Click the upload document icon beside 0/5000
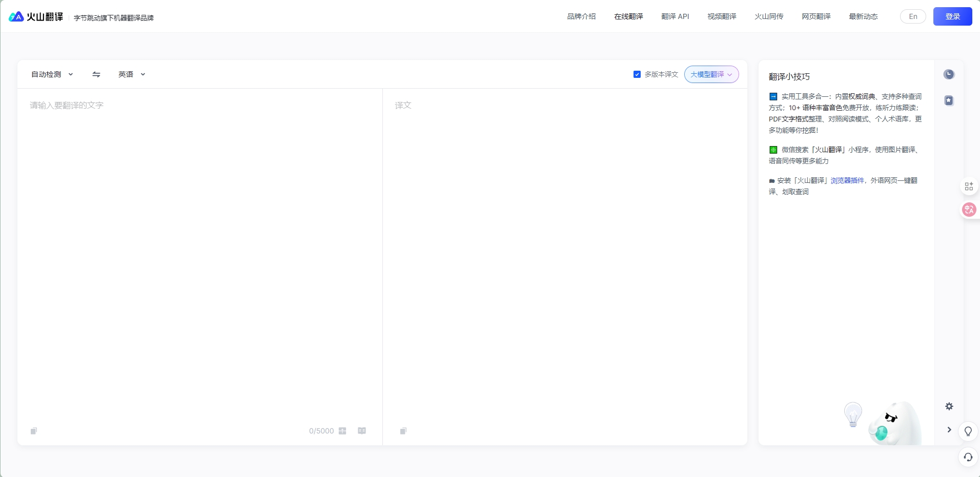 point(342,431)
